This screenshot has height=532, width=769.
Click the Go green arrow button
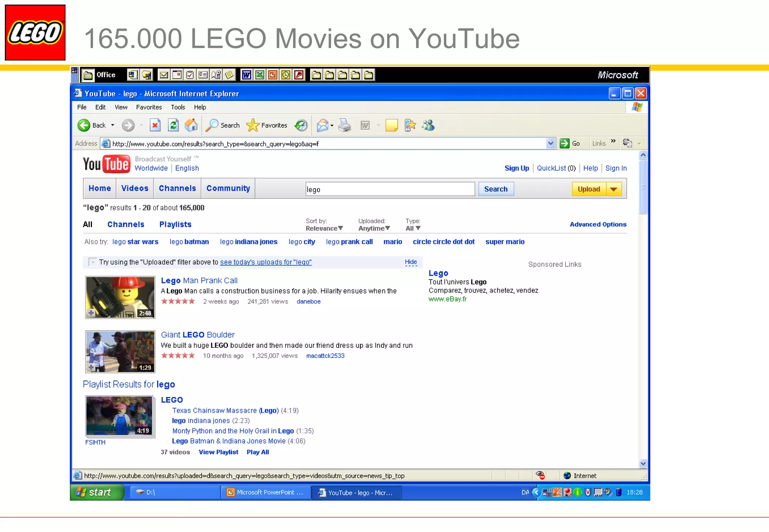coord(564,143)
